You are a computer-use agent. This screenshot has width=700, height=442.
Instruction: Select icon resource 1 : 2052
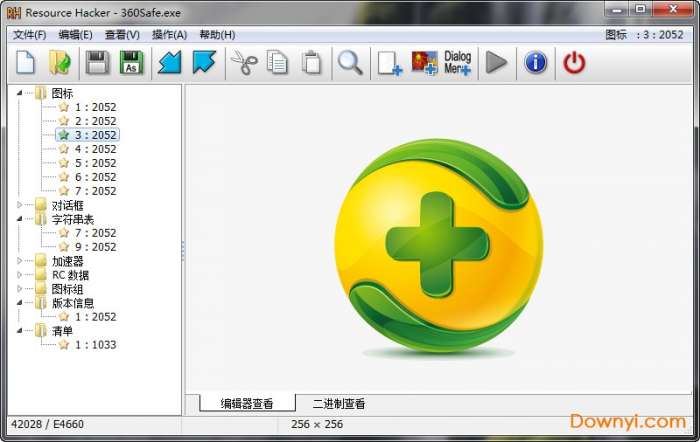click(x=96, y=107)
